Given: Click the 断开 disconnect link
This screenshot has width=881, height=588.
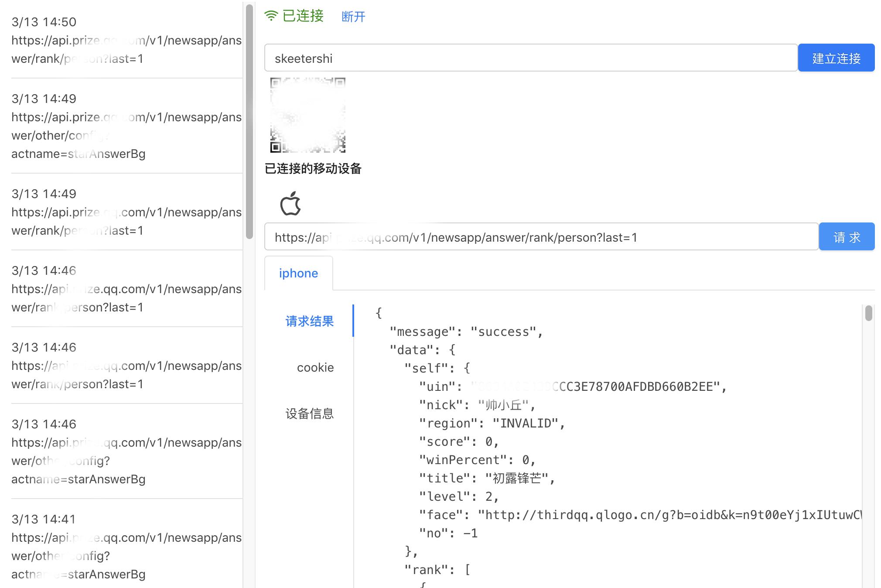Looking at the screenshot, I should click(354, 17).
